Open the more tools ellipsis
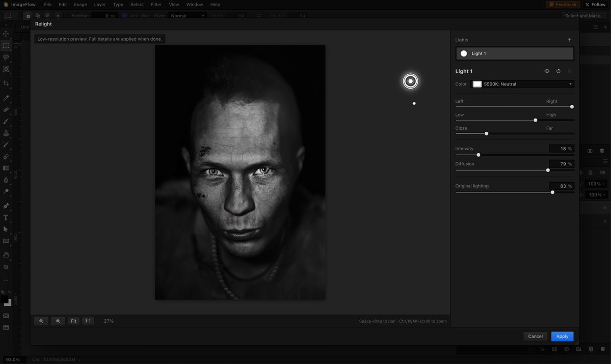The width and height of the screenshot is (611, 364). tap(6, 280)
